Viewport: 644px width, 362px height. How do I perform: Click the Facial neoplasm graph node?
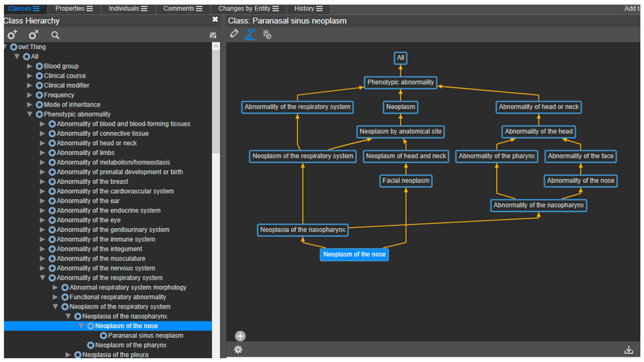pos(406,181)
